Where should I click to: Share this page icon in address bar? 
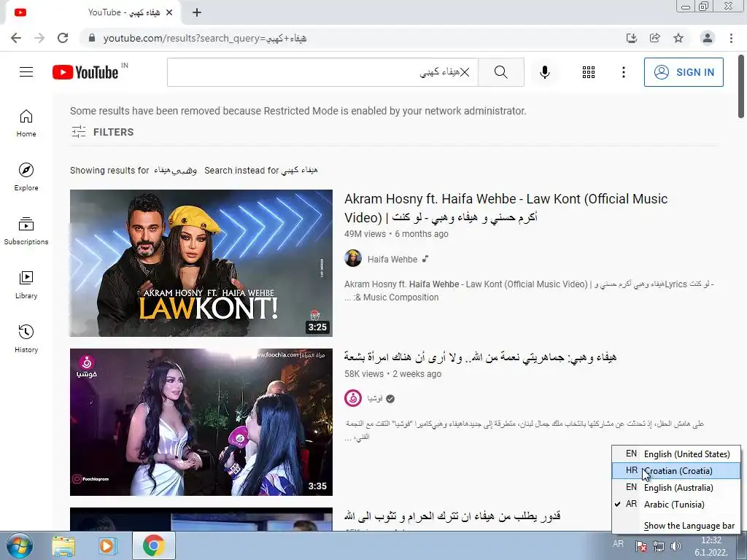point(655,38)
